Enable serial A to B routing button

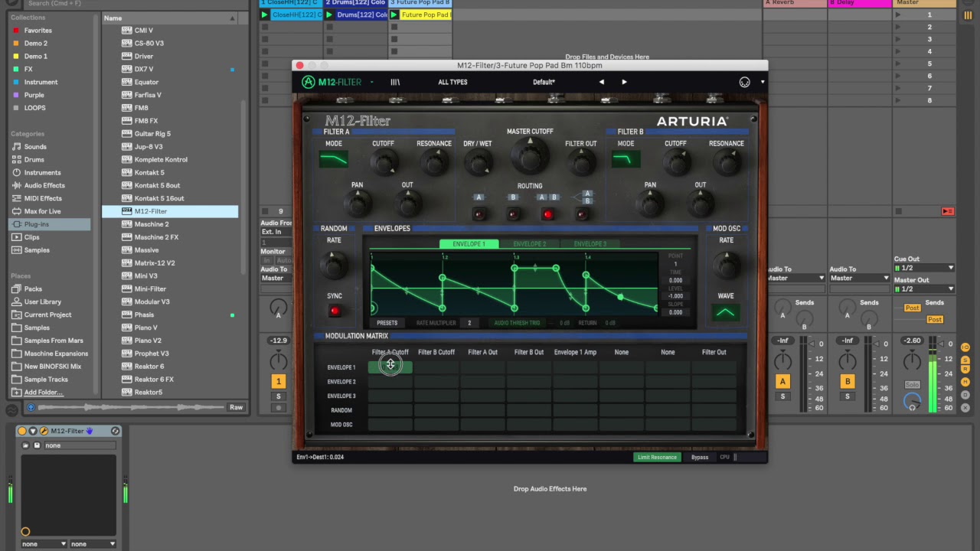coord(547,214)
